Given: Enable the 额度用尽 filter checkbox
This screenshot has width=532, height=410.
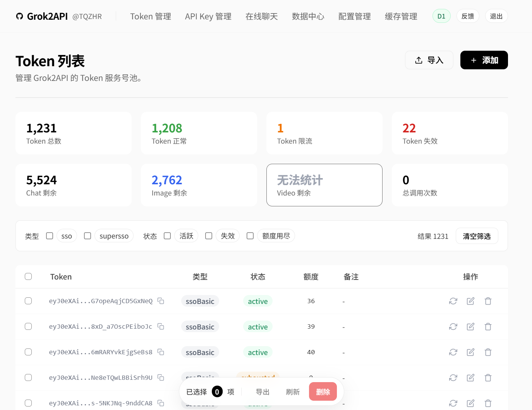Looking at the screenshot, I should pyautogui.click(x=250, y=236).
